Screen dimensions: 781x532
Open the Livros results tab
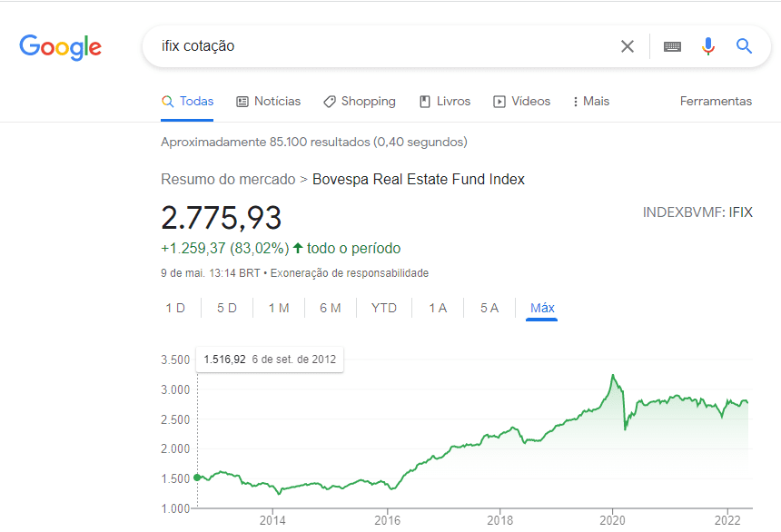point(445,102)
